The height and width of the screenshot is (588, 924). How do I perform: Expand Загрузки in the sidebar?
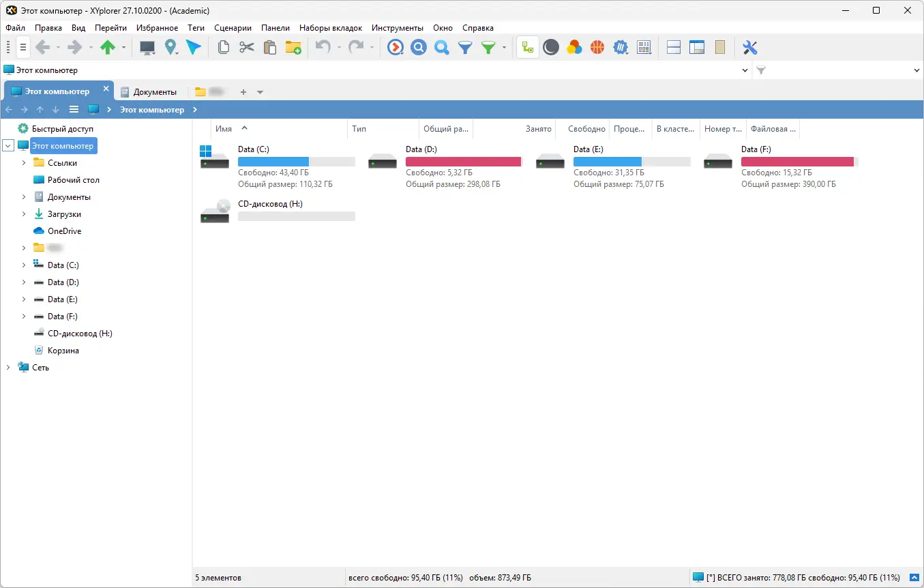pos(23,214)
